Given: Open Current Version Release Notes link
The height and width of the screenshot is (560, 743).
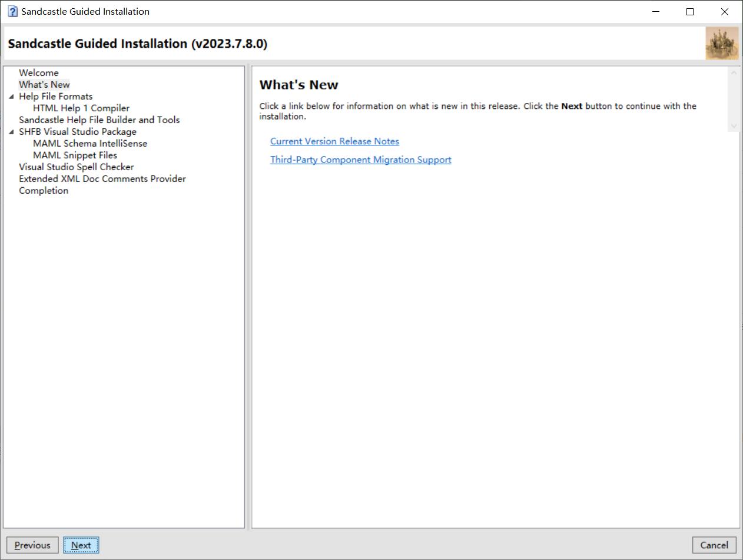Looking at the screenshot, I should point(334,141).
